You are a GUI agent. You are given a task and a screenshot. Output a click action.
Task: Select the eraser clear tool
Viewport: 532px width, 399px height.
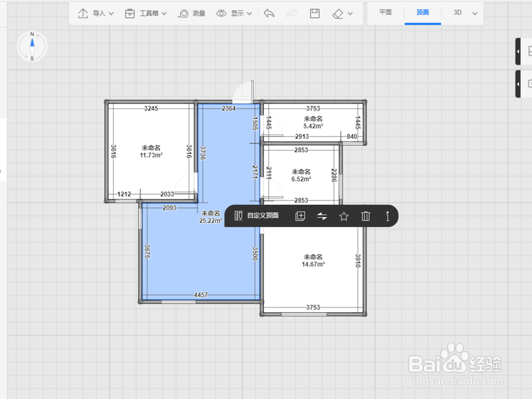click(338, 14)
